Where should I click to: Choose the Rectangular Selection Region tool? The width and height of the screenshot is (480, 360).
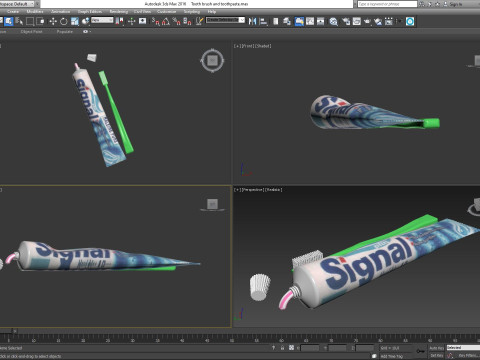(30, 21)
